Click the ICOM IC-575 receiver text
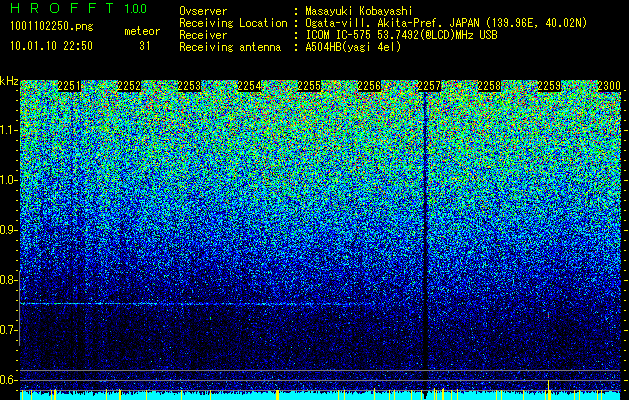Viewport: 629px width, 400px height. tap(401, 35)
